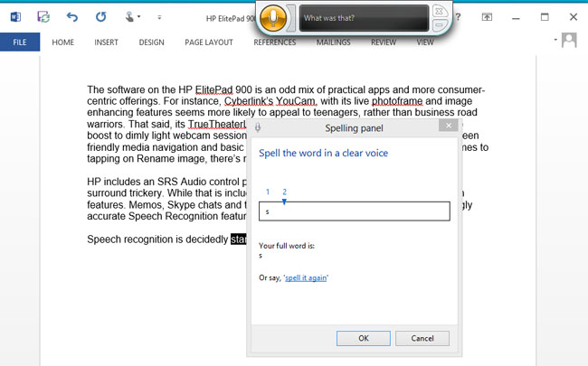This screenshot has width=588, height=366.
Task: Open Word Help question mark
Action: [459, 17]
